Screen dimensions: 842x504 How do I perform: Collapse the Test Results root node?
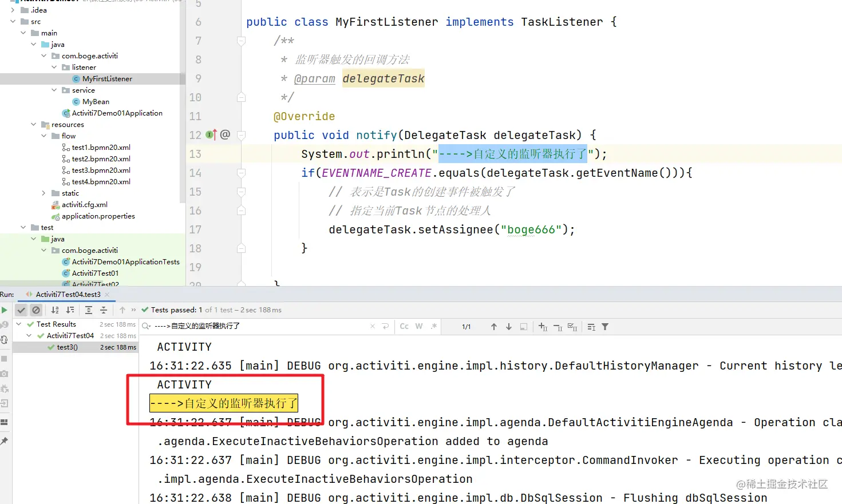coord(18,324)
